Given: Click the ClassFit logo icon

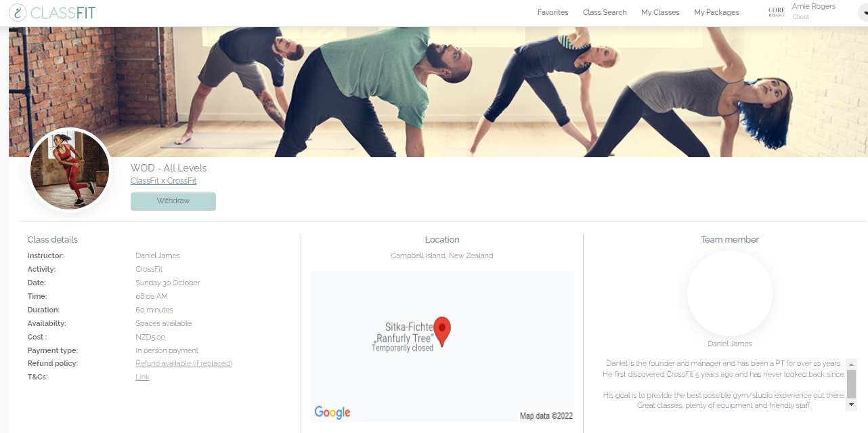Looking at the screenshot, I should 18,12.
